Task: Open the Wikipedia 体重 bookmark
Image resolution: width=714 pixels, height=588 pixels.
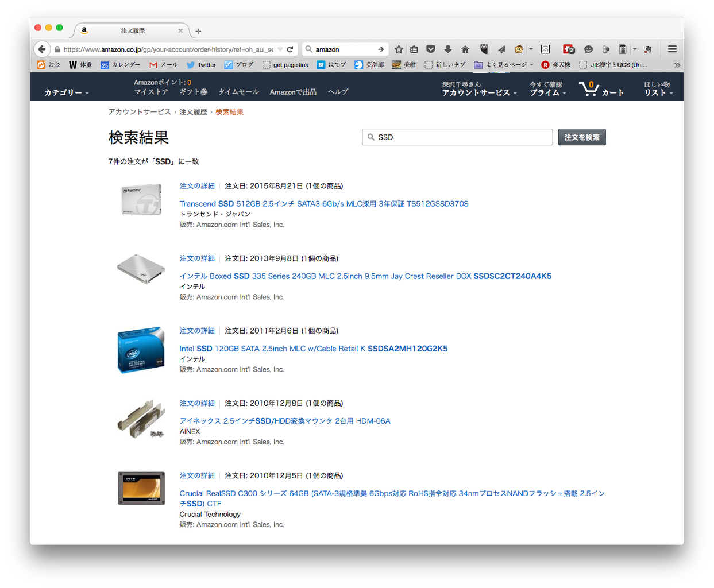Action: pos(80,65)
